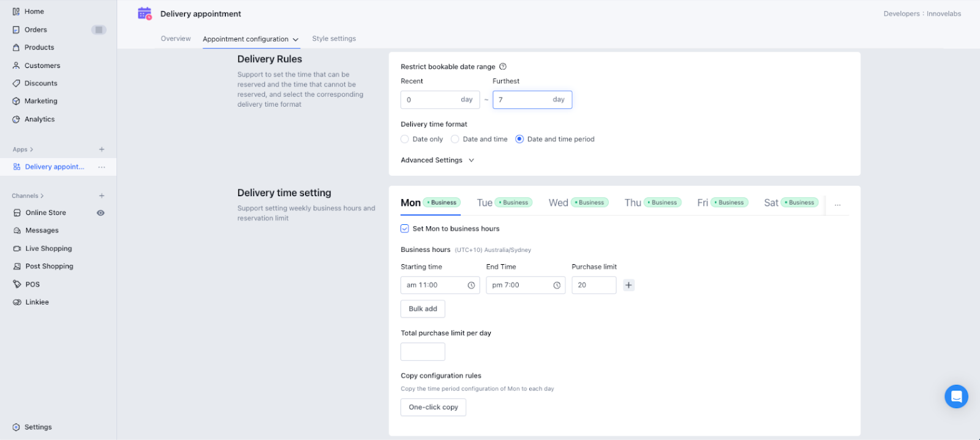Click the help icon beside Restrict bookable date range
Viewport: 980px width, 440px height.
click(x=503, y=67)
